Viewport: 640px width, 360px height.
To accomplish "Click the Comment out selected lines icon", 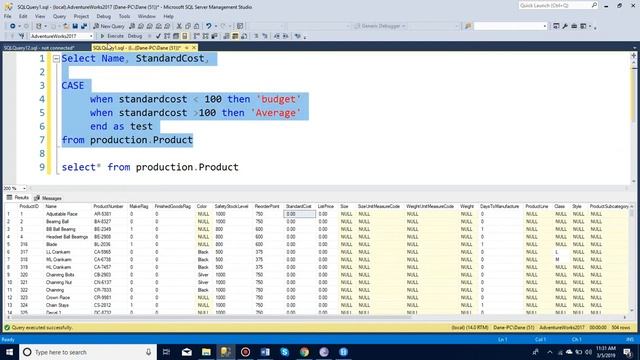I will [256, 36].
